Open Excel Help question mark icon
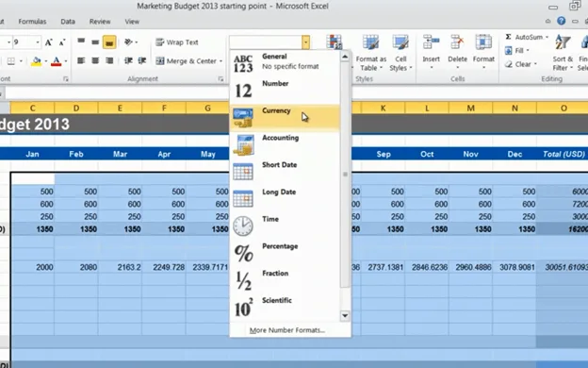The height and width of the screenshot is (368, 588). [x=561, y=21]
